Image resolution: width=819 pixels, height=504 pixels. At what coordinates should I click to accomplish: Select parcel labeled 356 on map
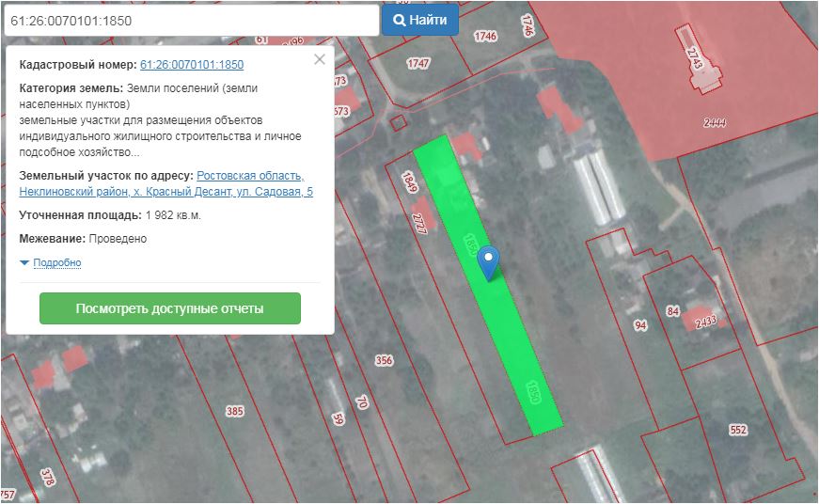tap(384, 360)
